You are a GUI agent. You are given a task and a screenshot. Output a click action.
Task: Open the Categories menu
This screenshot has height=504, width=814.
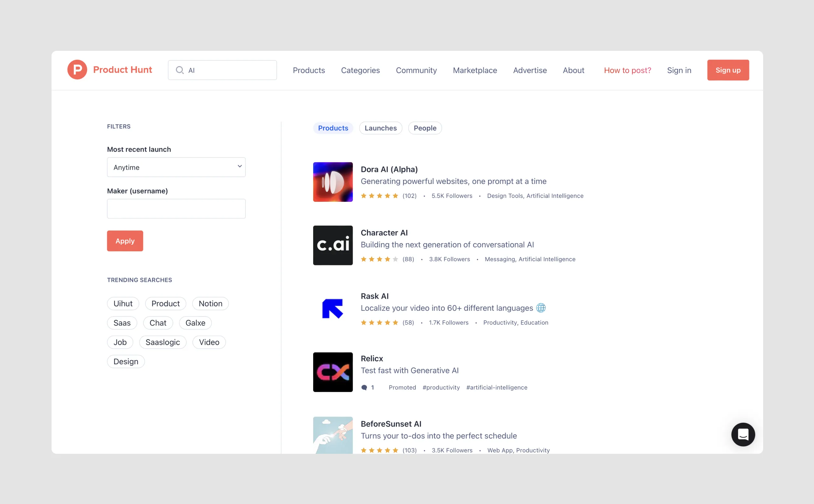[x=360, y=70]
